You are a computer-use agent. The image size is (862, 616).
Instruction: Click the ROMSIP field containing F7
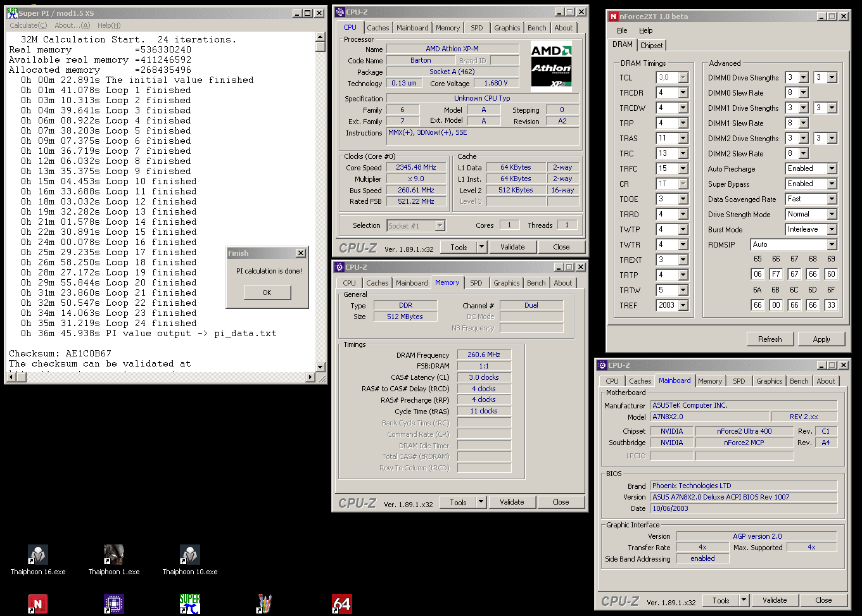coord(776,274)
